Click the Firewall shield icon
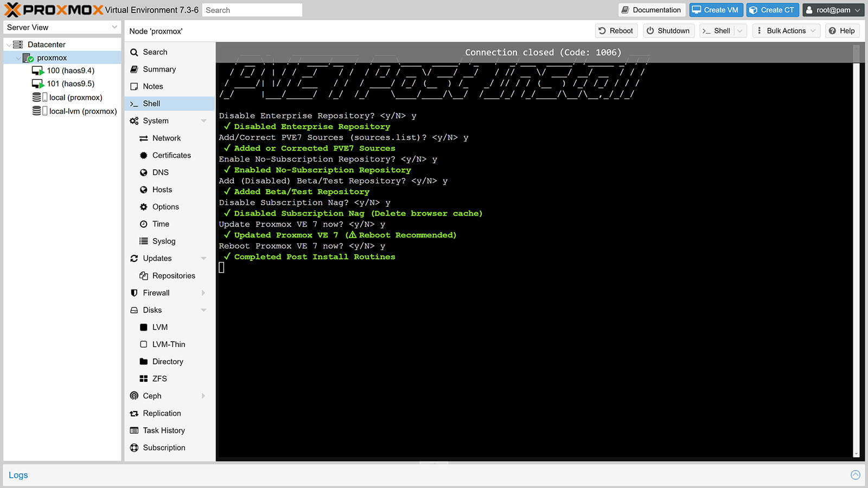Screen dimensions: 868x488 point(134,293)
